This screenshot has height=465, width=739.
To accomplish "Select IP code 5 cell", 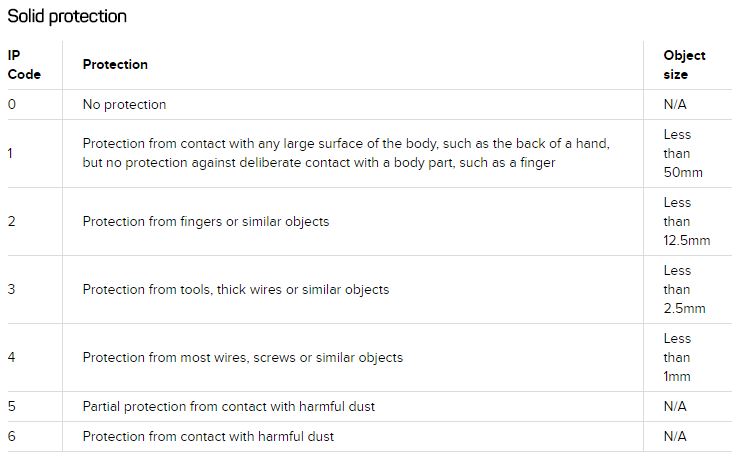I will pyautogui.click(x=12, y=407).
